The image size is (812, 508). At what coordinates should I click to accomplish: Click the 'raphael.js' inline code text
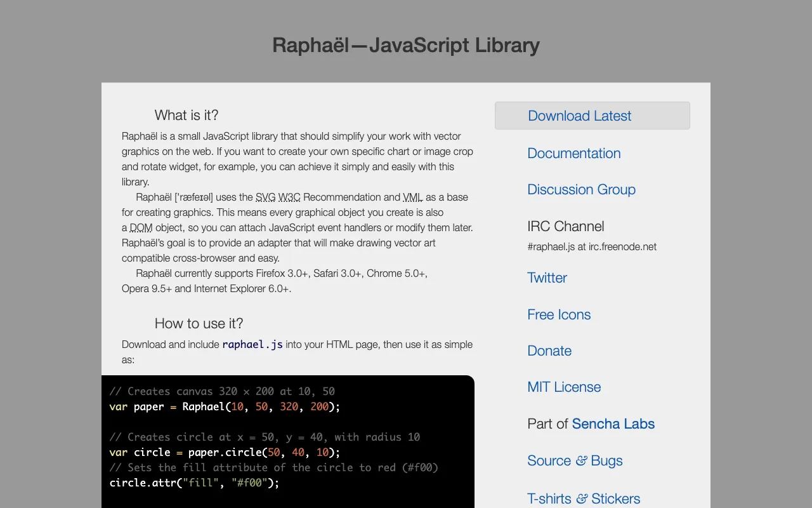[x=252, y=345]
